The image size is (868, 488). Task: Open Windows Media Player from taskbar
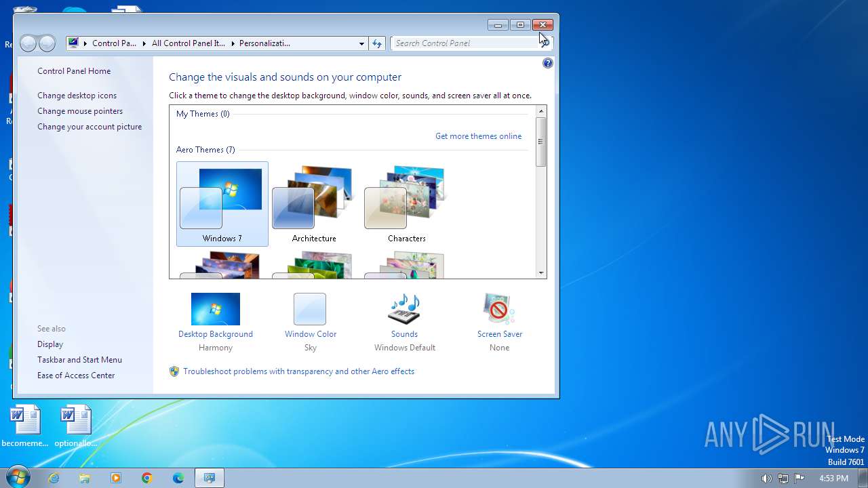[116, 478]
